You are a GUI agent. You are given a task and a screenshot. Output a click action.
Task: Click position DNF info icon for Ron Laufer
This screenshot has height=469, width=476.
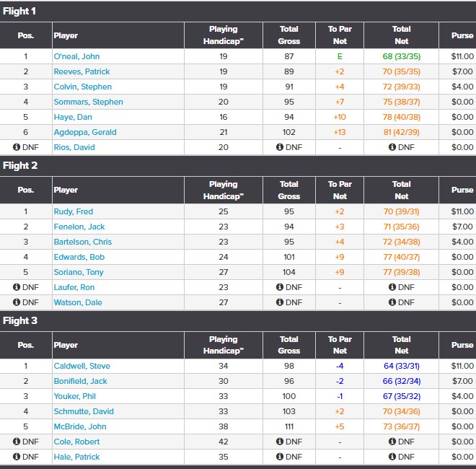(x=16, y=287)
